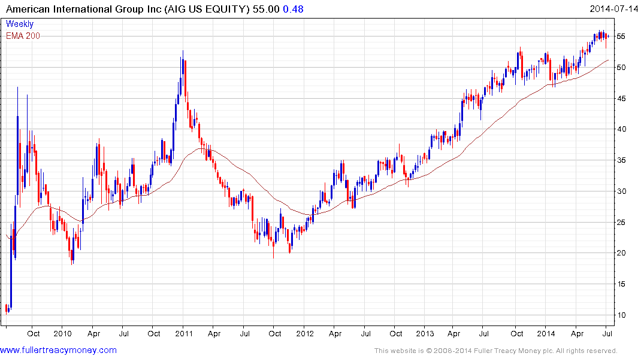Click the 25 price level on the right axis

[x=621, y=223]
